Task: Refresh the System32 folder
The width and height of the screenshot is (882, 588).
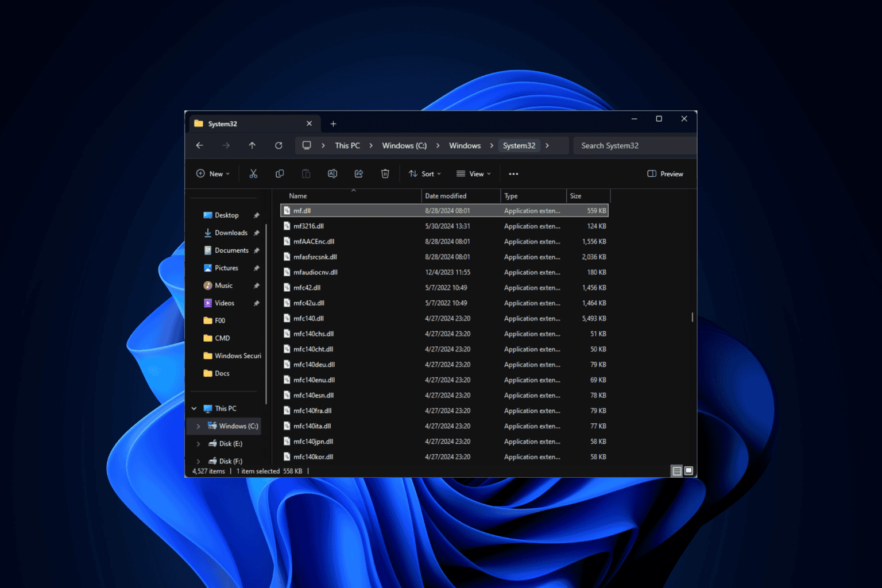Action: pos(278,146)
